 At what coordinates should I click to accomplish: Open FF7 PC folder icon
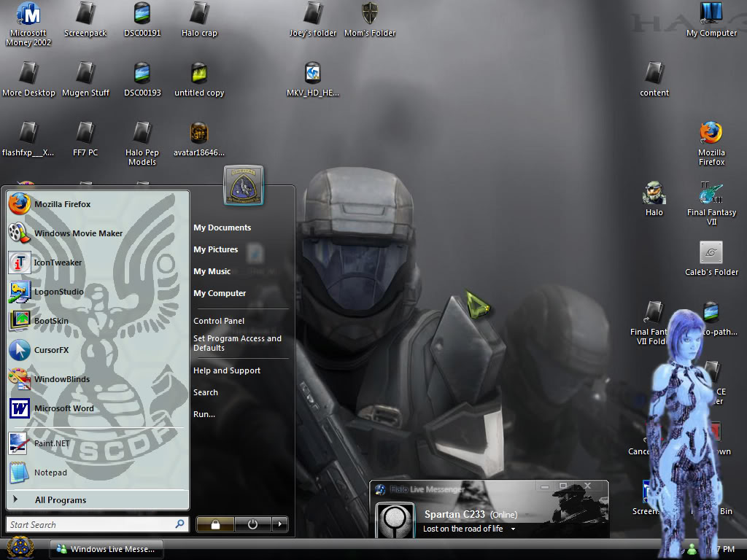point(85,139)
